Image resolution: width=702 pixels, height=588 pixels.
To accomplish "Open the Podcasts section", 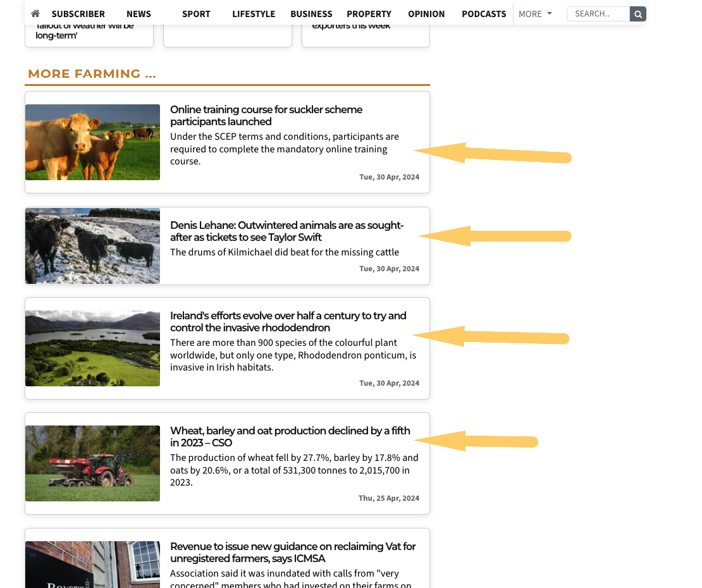I will pos(484,14).
